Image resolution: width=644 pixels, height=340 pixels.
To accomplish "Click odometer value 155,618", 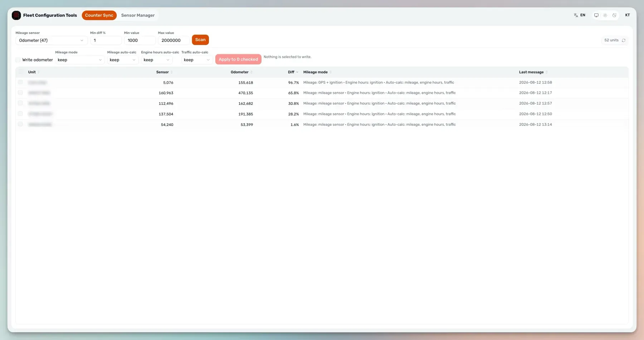I will 245,83.
